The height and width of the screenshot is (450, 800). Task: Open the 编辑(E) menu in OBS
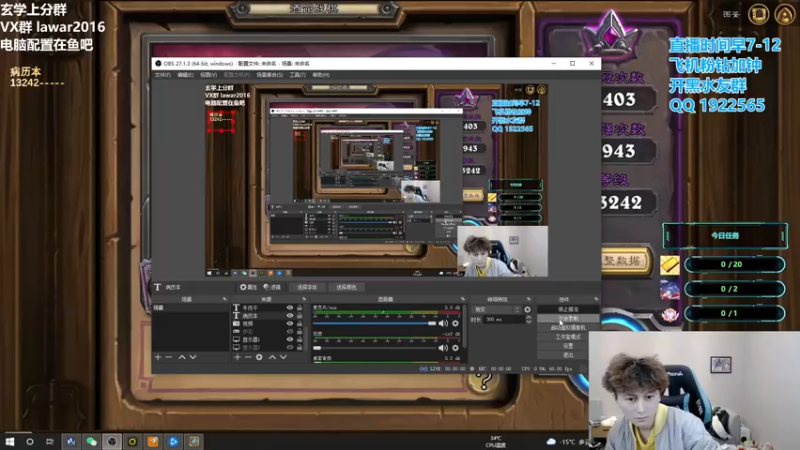point(185,75)
